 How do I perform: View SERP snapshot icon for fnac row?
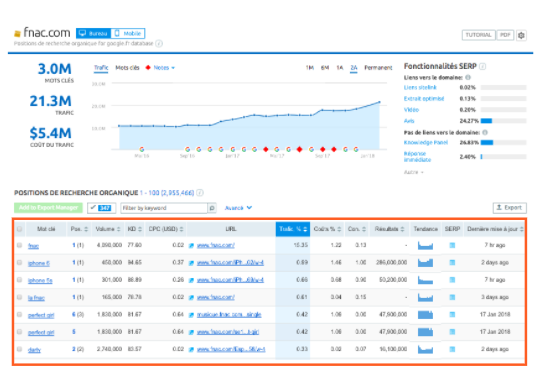pos(452,245)
